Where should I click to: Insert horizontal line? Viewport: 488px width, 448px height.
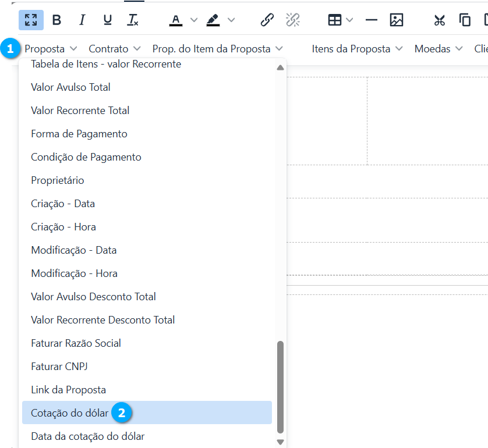coord(371,20)
